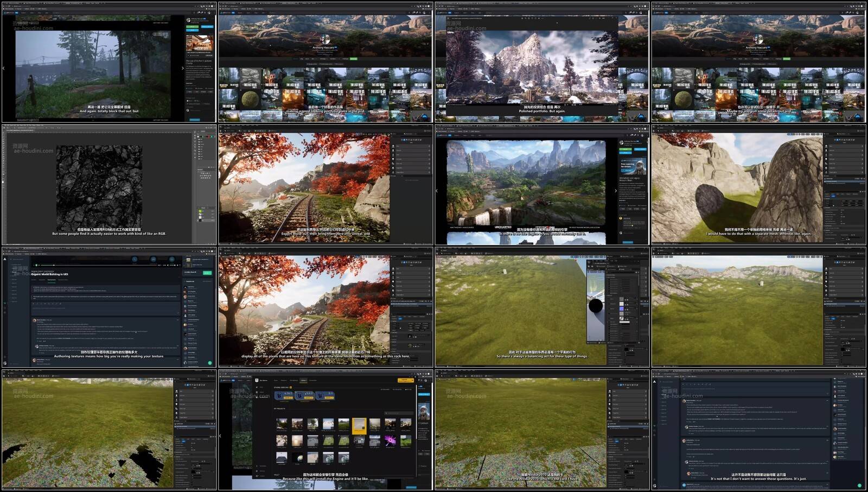Click next image arrow on fog forest artwork
Viewport: 868px width, 492px height.
[182, 68]
